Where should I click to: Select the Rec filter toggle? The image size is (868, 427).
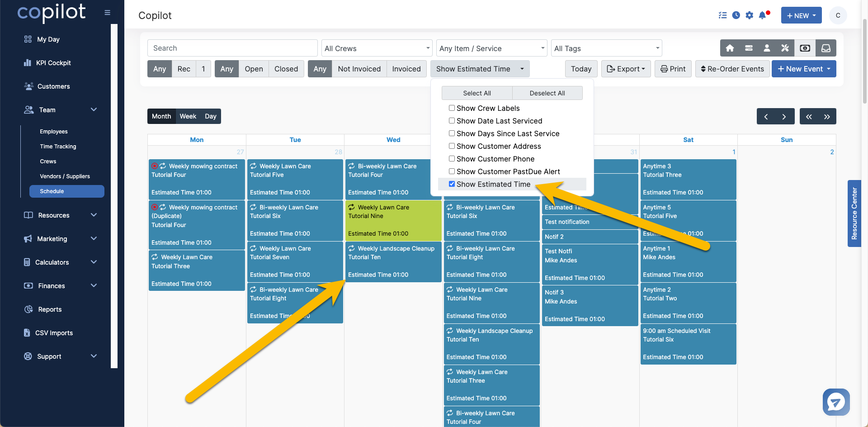184,69
